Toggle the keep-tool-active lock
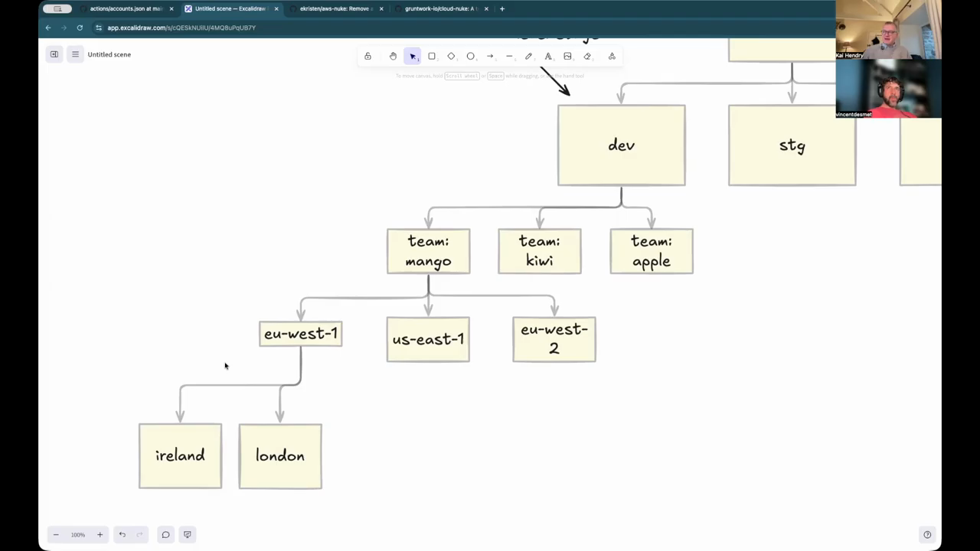Screen dimensions: 980x551 pos(367,56)
